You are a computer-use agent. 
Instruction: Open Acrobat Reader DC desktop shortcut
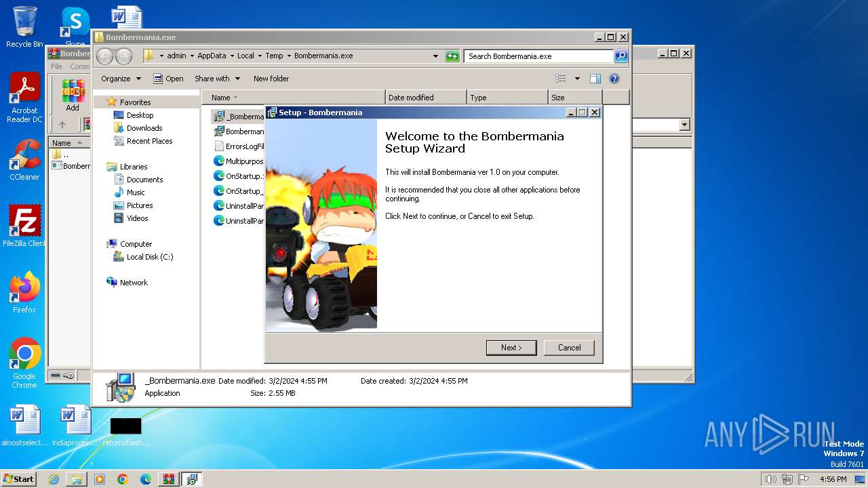24,98
